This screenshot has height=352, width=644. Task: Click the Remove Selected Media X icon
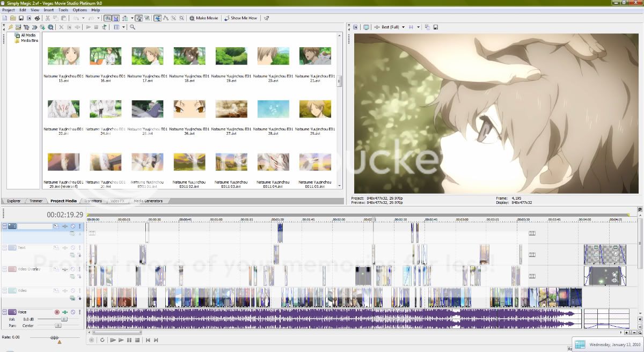pos(61,27)
